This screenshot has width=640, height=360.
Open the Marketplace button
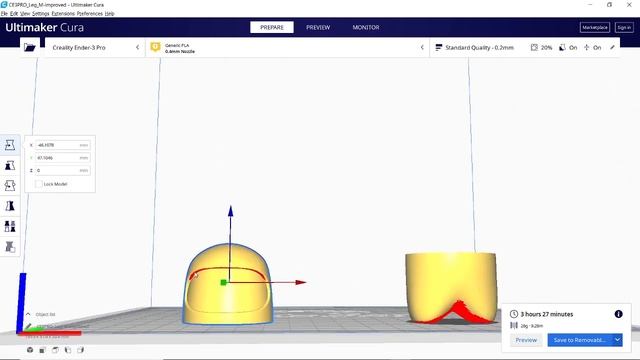tap(595, 27)
